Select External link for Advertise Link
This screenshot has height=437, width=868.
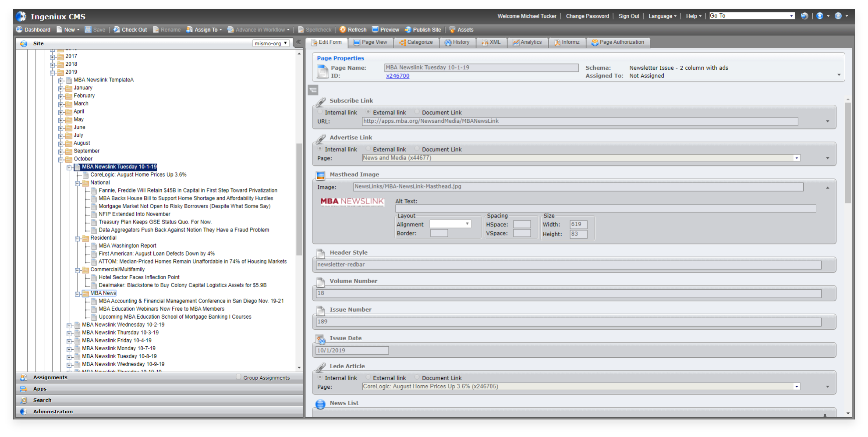click(368, 149)
